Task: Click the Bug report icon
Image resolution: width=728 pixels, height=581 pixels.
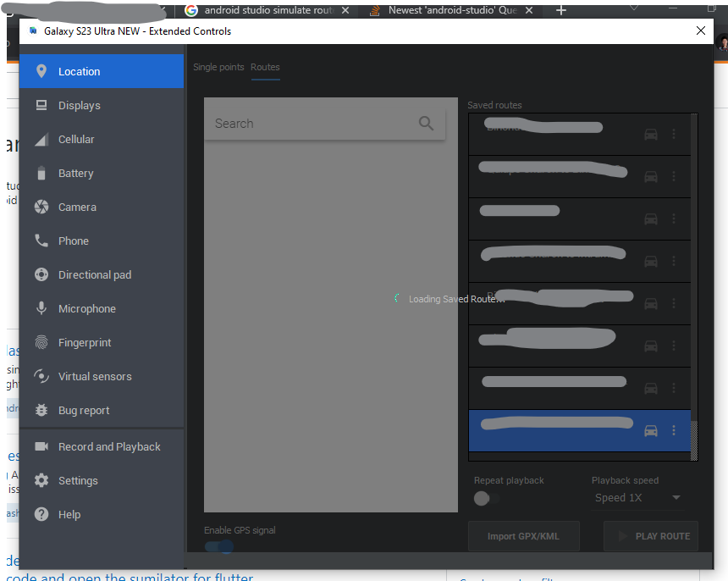Action: click(x=41, y=411)
